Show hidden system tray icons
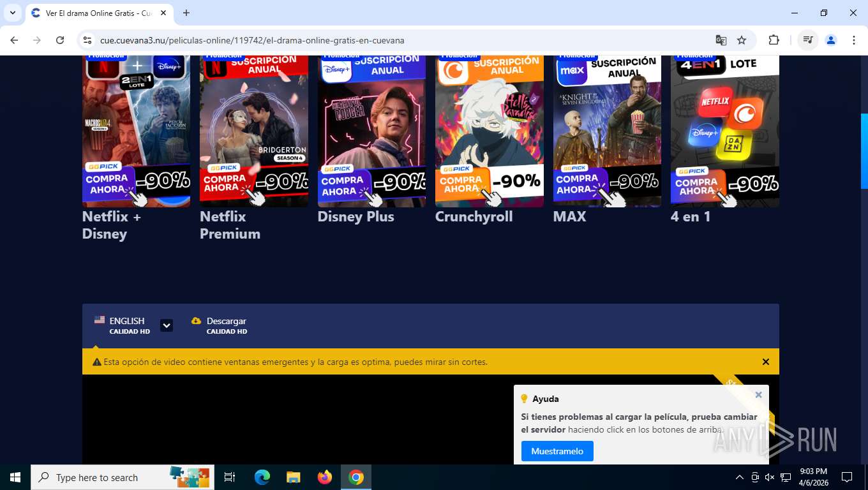 click(740, 477)
